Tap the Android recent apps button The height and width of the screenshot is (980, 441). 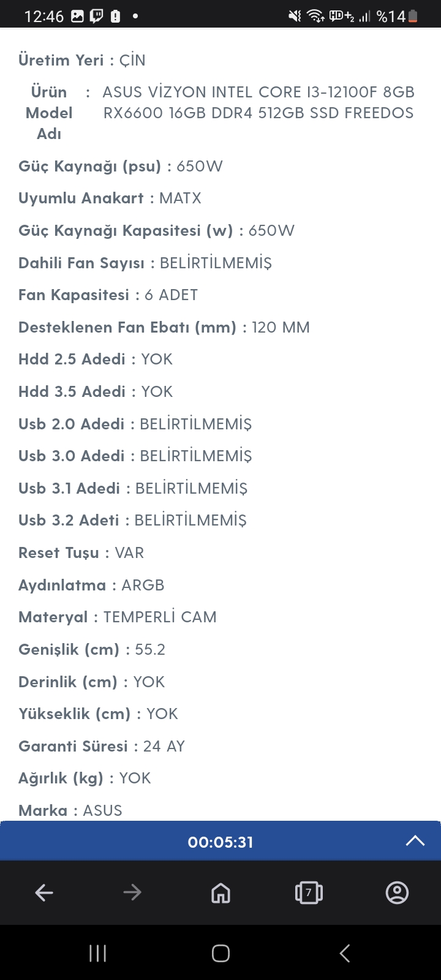pyautogui.click(x=97, y=953)
